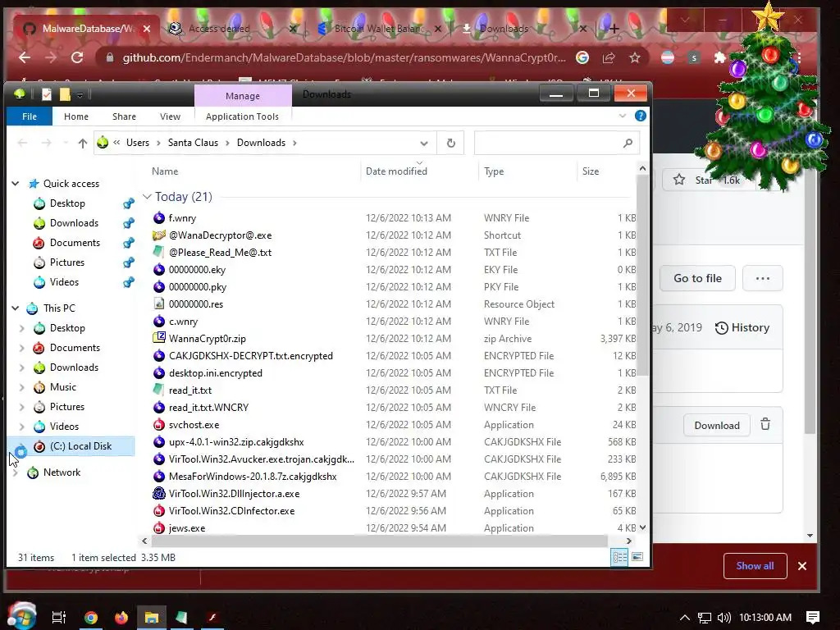Refresh the Downloads folder view
This screenshot has width=840, height=630.
(x=451, y=143)
